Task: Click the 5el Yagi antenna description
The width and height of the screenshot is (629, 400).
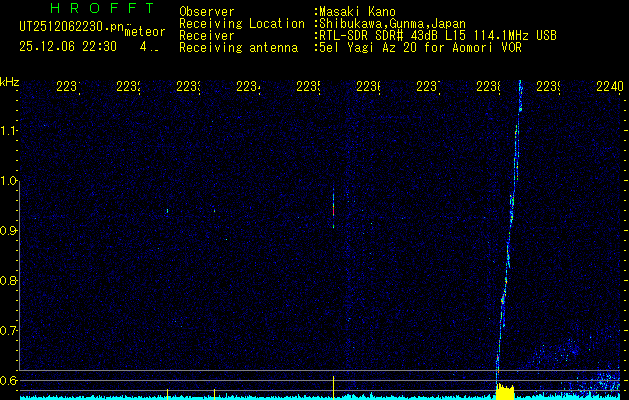Action: coord(420,48)
